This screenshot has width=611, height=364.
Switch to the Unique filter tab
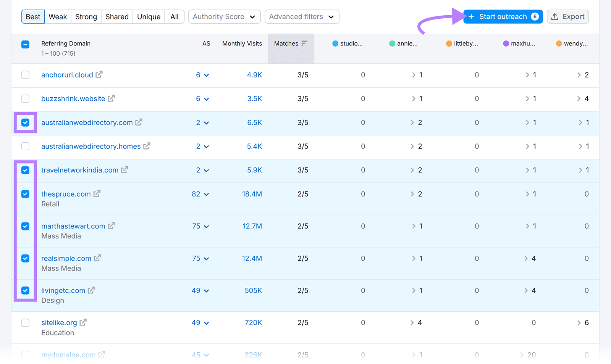(x=149, y=16)
